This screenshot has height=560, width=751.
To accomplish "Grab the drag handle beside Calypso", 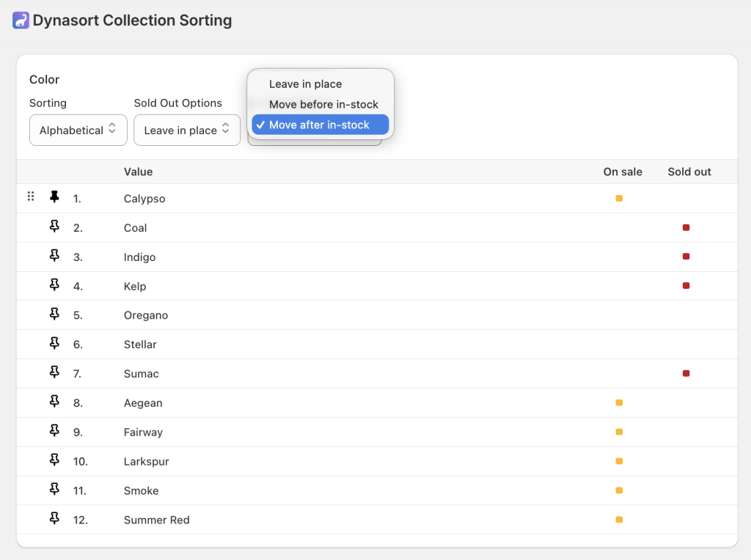I will 31,196.
